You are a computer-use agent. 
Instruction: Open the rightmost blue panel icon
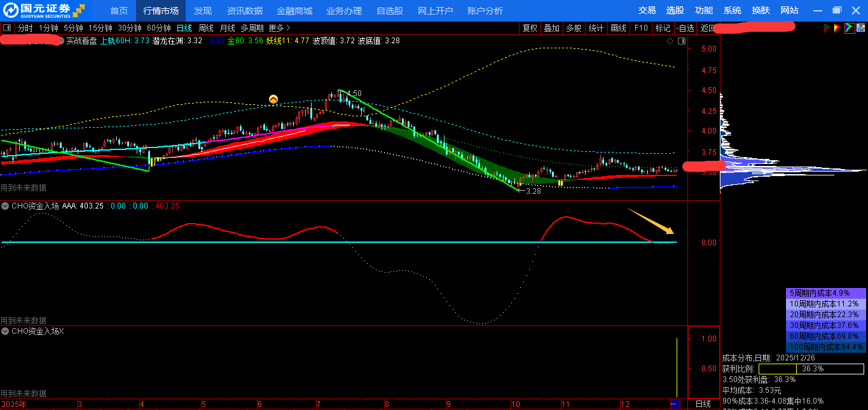click(860, 28)
